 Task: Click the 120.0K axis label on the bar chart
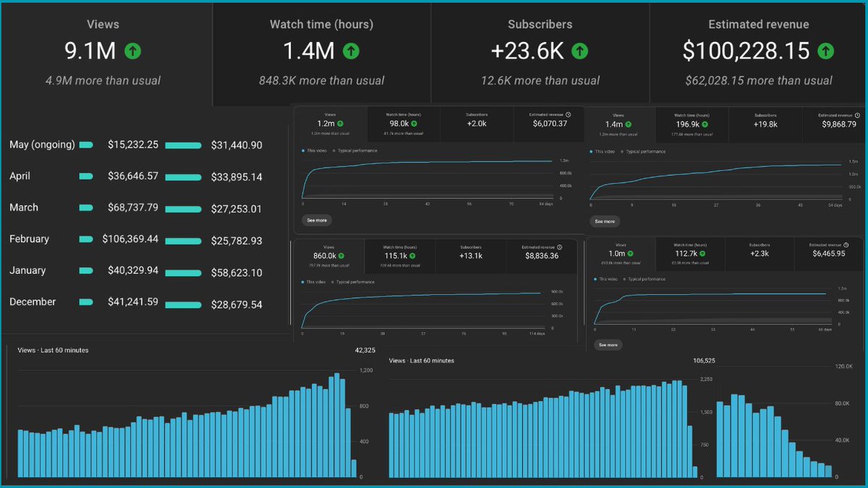(845, 367)
